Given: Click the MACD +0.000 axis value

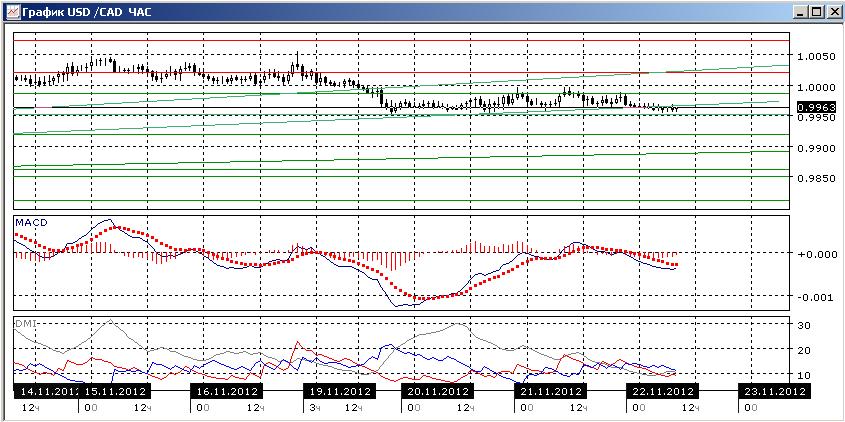Looking at the screenshot, I should [816, 253].
